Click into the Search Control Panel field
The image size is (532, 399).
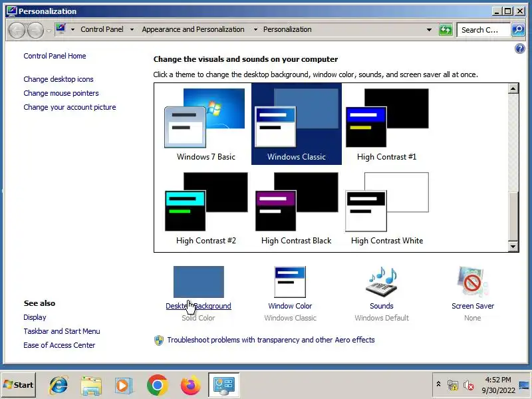[483, 30]
